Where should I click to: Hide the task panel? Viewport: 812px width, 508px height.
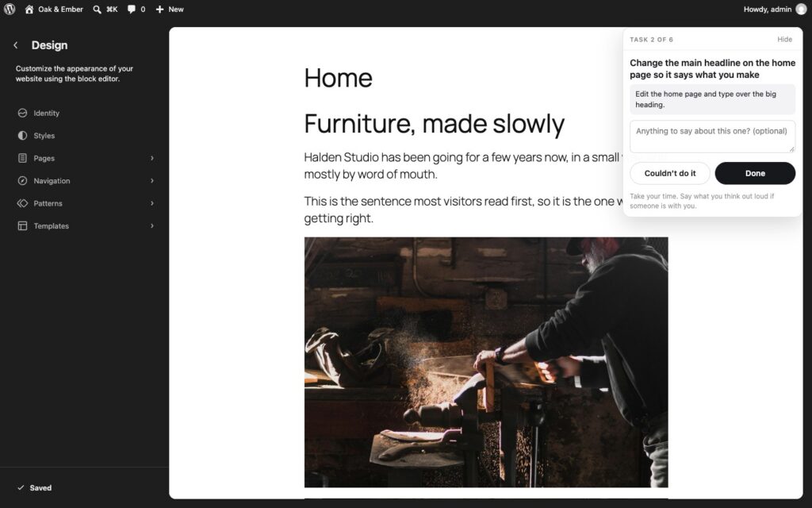pyautogui.click(x=784, y=40)
